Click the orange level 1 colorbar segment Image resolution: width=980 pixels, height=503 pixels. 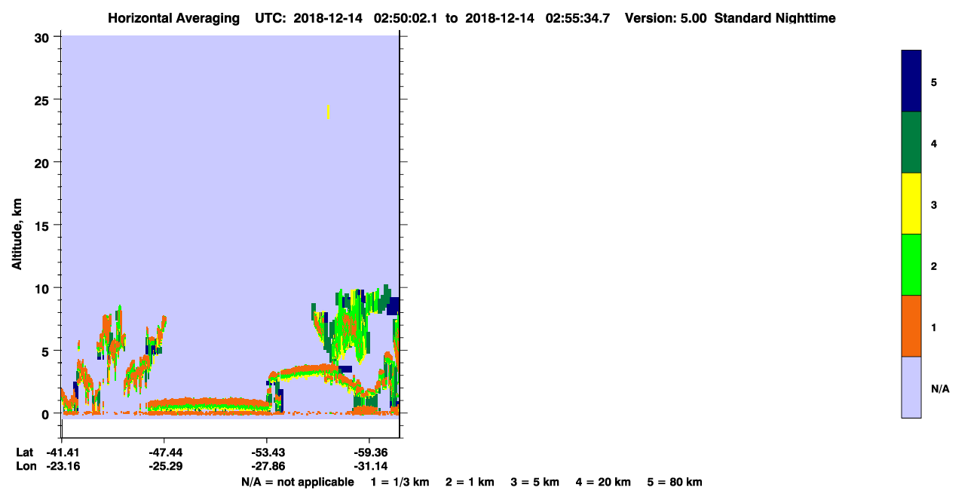tap(911, 326)
